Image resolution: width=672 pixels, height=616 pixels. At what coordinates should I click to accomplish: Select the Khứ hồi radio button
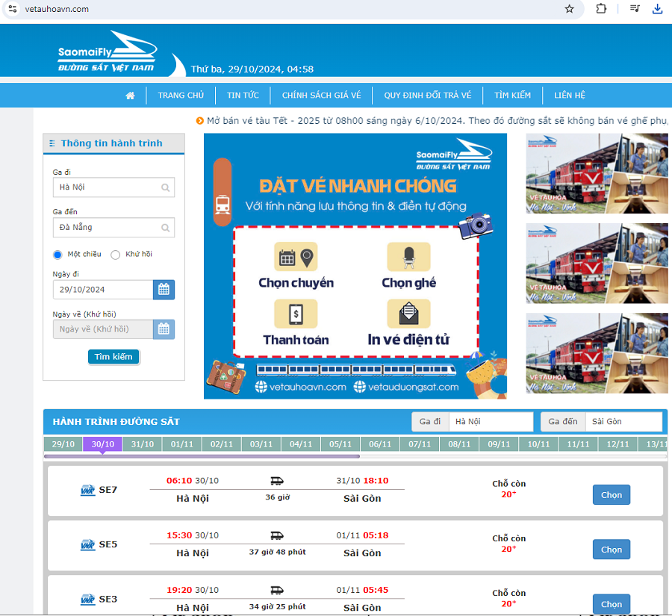[x=115, y=255]
